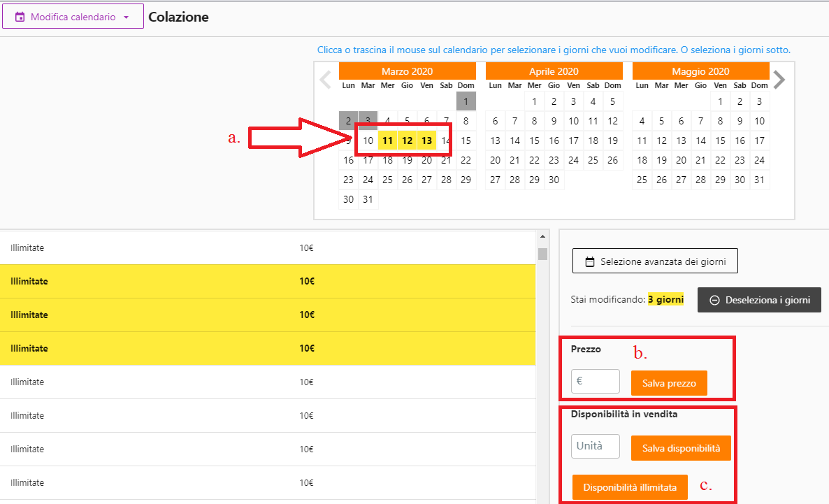Image resolution: width=829 pixels, height=504 pixels.
Task: Open the Modifica calendario dropdown
Action: tap(73, 17)
